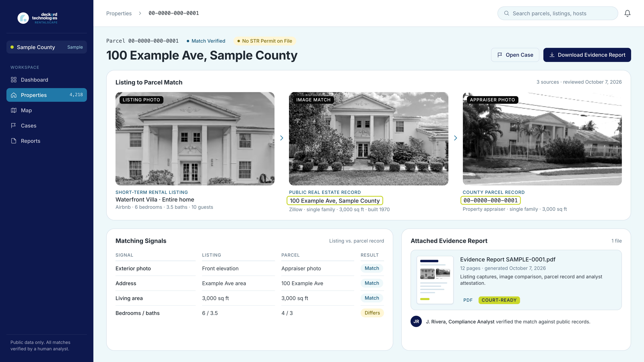Image resolution: width=644 pixels, height=362 pixels.
Task: Click the PDF label on evidence report
Action: pyautogui.click(x=468, y=300)
